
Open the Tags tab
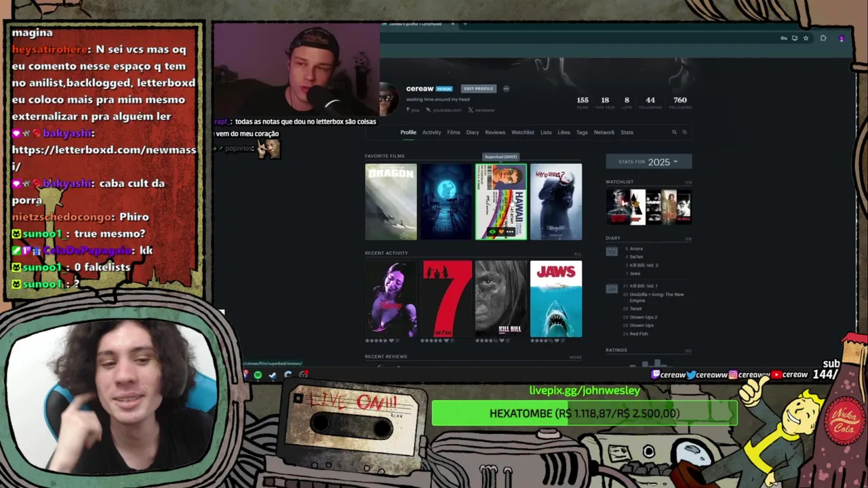[x=582, y=132]
